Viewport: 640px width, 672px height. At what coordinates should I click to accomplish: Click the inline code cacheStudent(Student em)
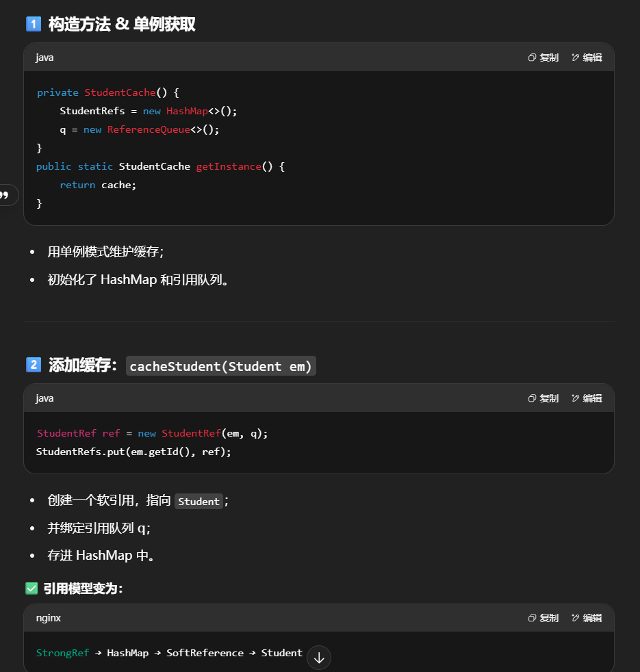221,366
